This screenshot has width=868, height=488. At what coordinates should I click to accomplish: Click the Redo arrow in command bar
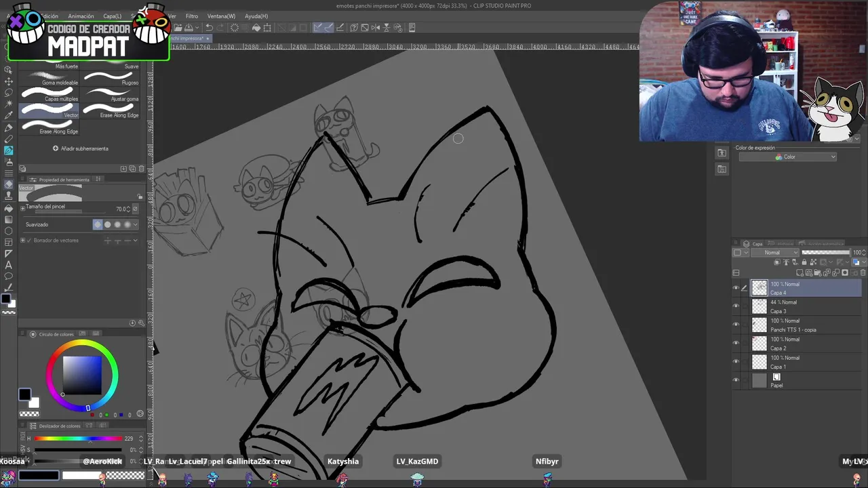click(221, 28)
